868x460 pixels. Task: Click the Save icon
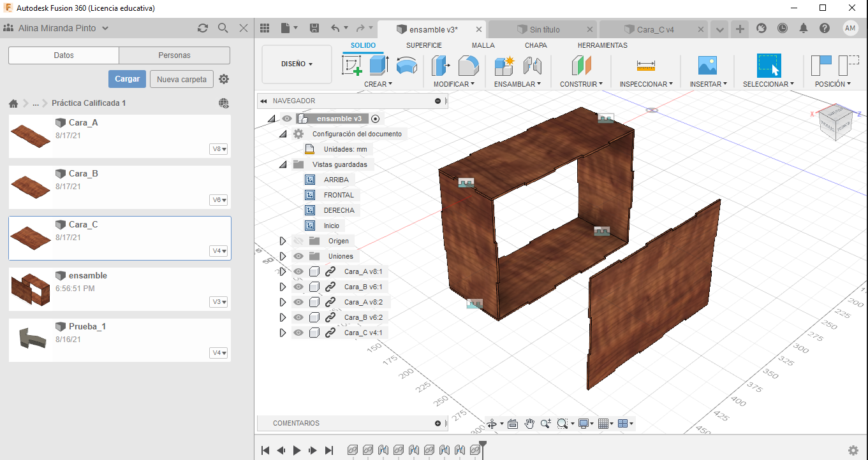314,28
